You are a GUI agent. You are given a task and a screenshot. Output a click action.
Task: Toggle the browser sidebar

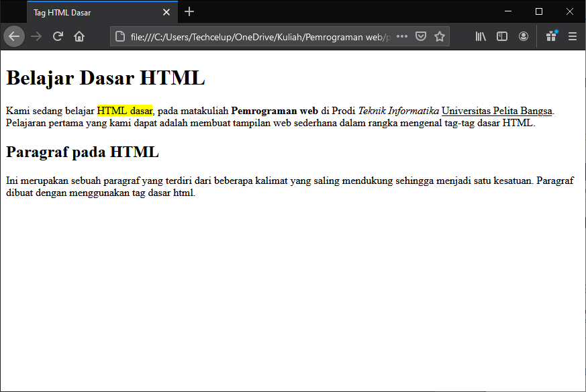coord(502,36)
